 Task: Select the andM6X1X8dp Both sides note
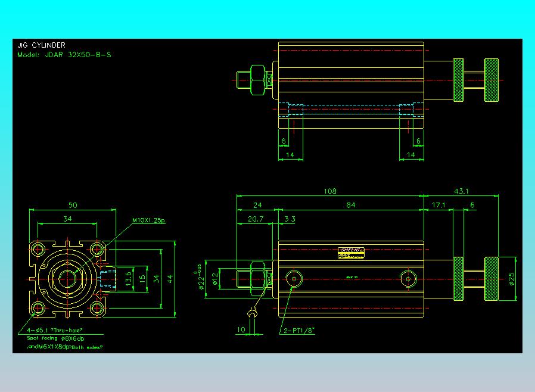65,347
